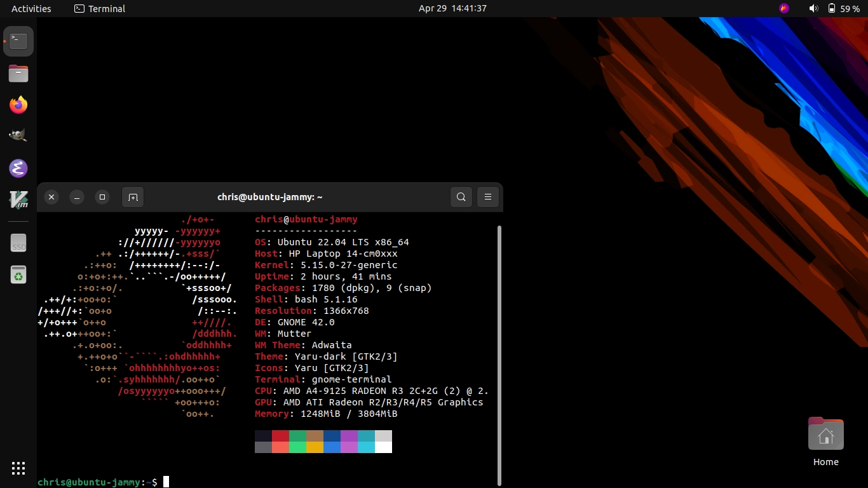Click the 'Resolution: 1366x768' line
This screenshot has height=488, width=868.
(x=312, y=311)
